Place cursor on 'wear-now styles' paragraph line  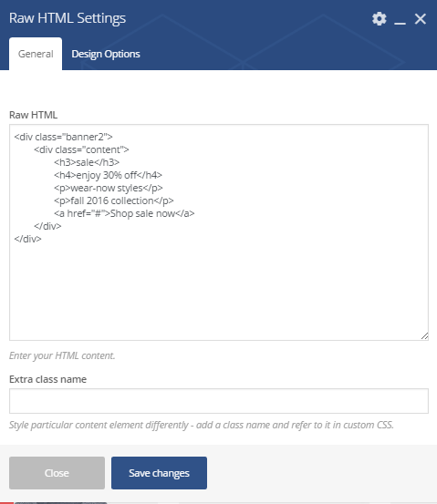(x=109, y=188)
